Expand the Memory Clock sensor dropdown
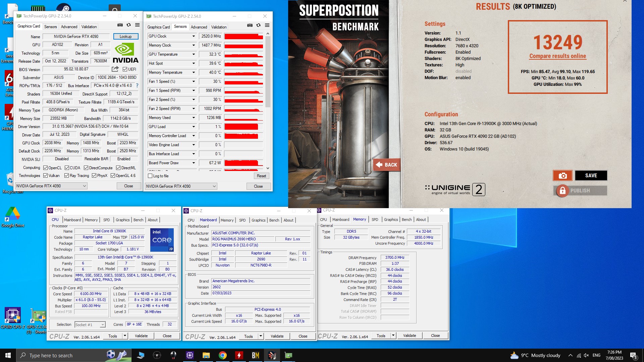 (194, 45)
